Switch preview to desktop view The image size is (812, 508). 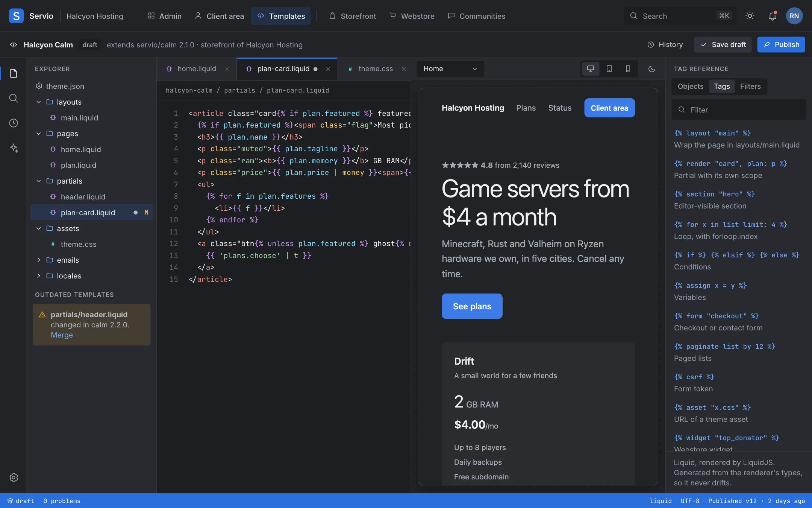tap(591, 69)
